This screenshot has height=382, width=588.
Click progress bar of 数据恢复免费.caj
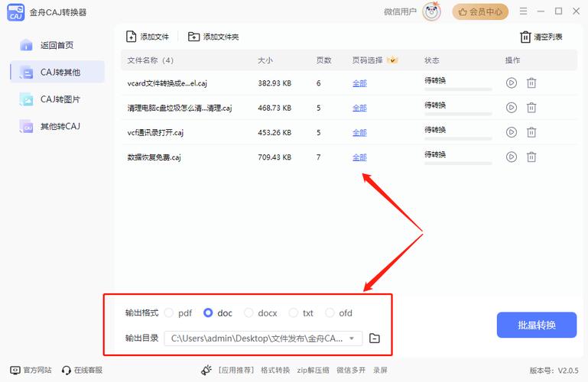(x=458, y=163)
